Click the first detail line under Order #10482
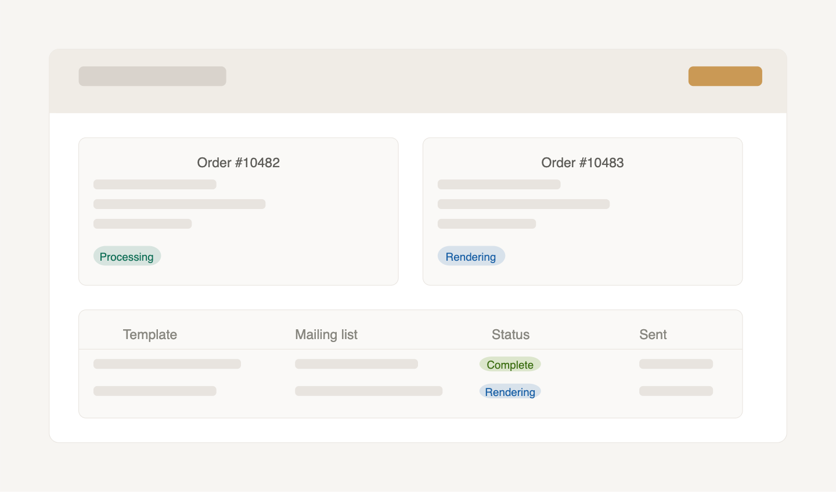The width and height of the screenshot is (836, 504). tap(154, 184)
